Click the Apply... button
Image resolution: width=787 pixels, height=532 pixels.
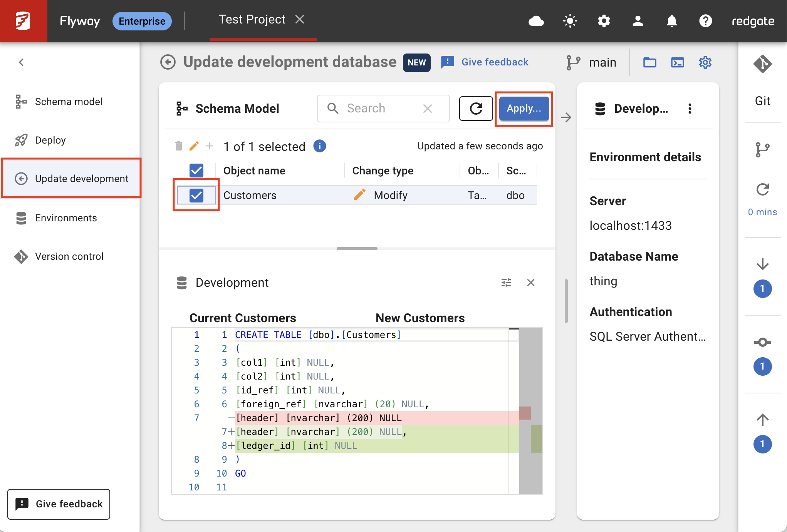pos(524,109)
